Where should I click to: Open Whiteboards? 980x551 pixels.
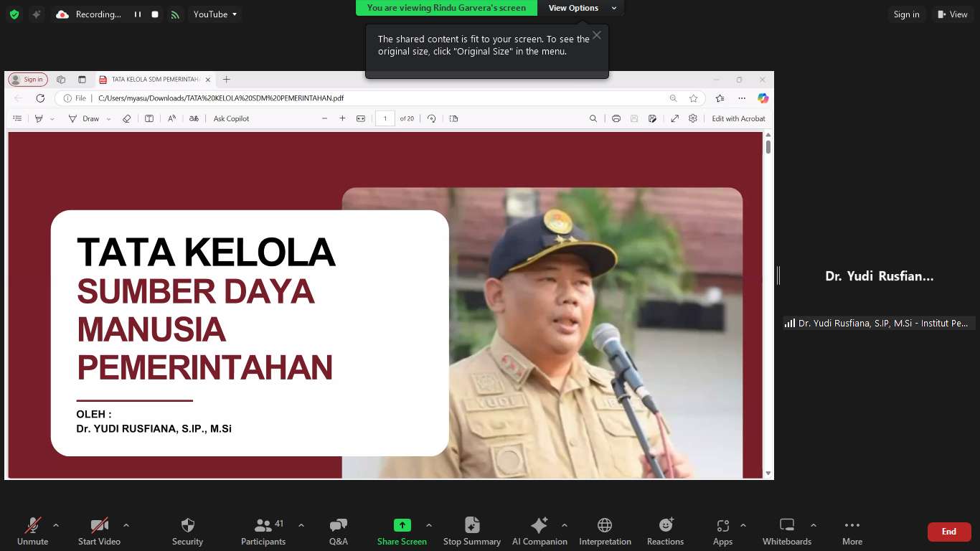[786, 525]
